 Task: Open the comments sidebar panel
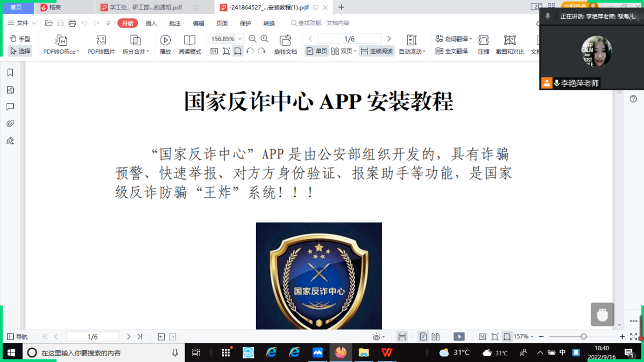[x=10, y=107]
